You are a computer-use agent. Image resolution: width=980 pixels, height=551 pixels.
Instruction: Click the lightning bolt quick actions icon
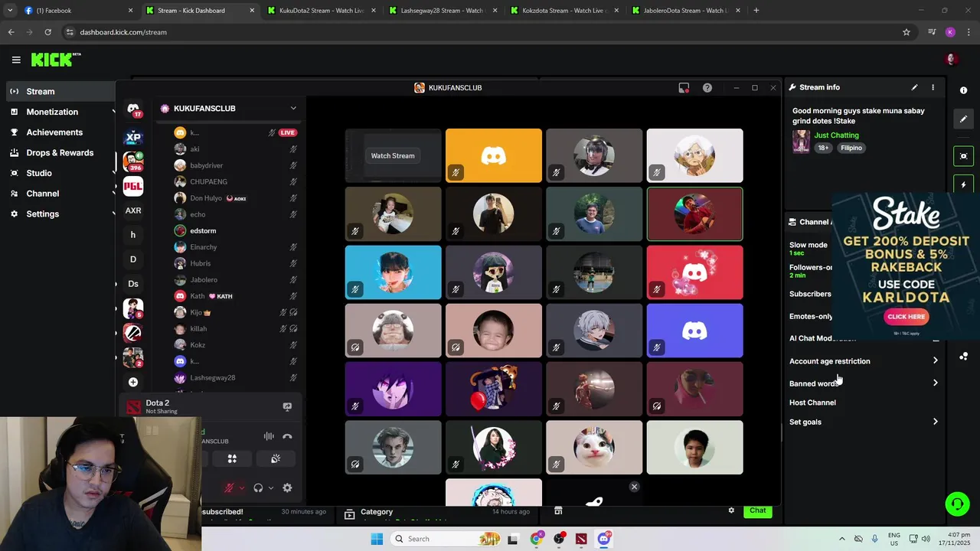pyautogui.click(x=963, y=185)
